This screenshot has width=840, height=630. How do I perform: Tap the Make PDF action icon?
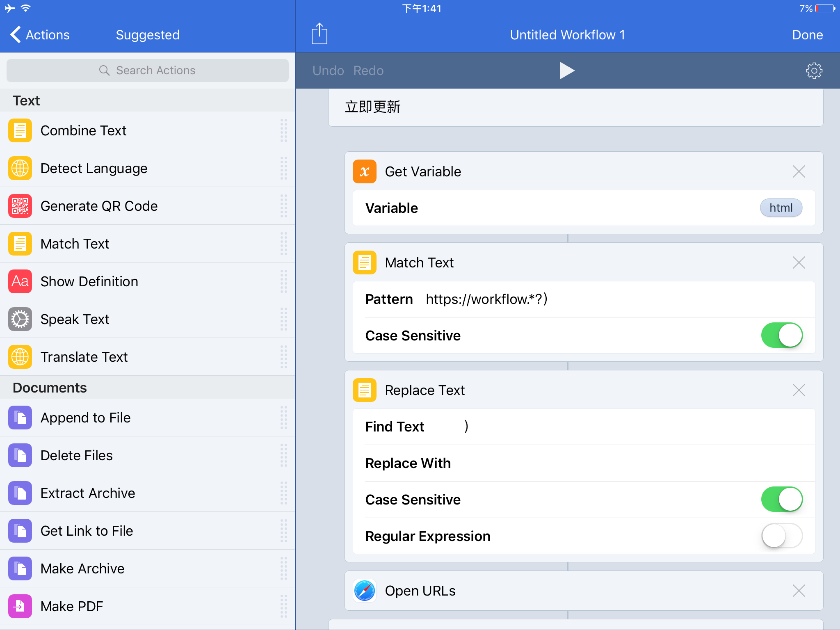pos(20,606)
